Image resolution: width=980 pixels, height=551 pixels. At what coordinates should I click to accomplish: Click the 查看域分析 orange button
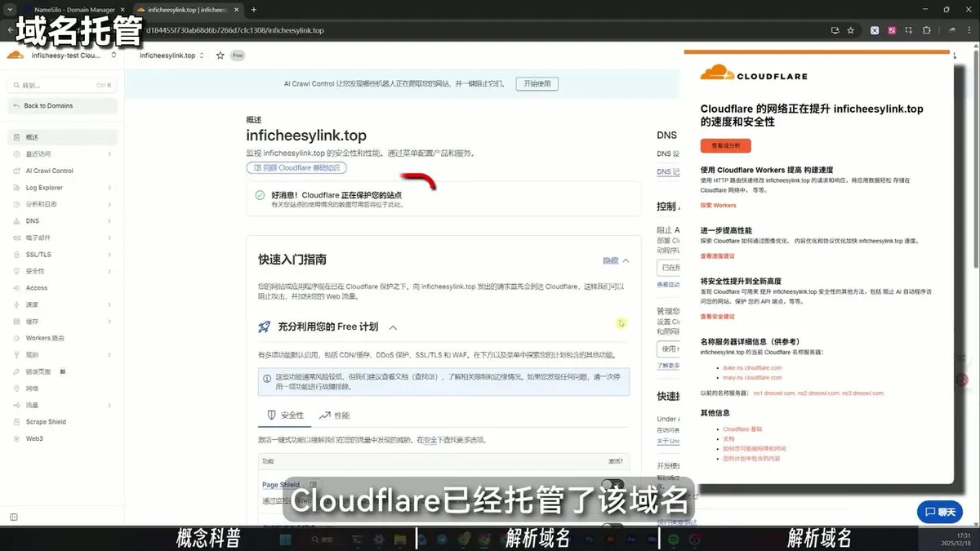coord(725,145)
